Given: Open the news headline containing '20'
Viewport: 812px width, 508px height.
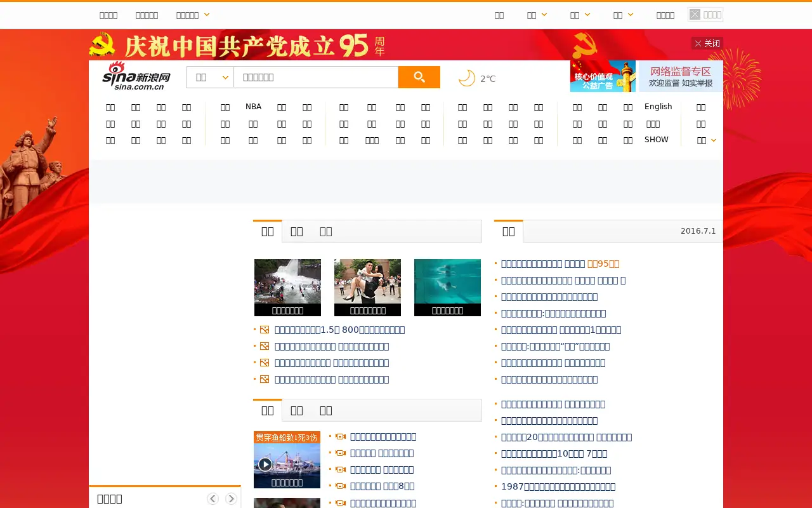Looking at the screenshot, I should click(566, 437).
